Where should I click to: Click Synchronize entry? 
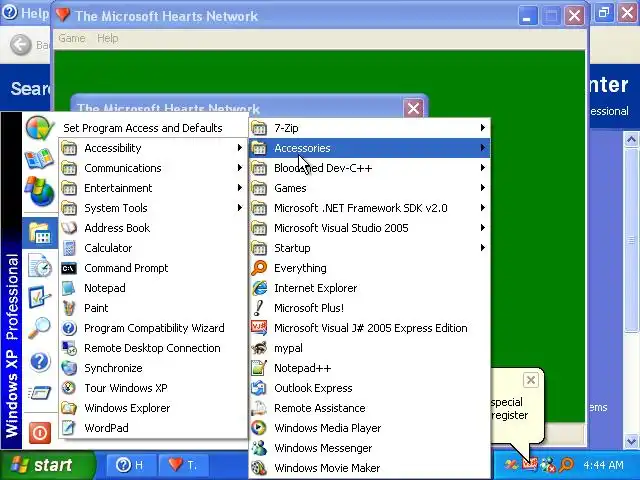tap(153, 368)
